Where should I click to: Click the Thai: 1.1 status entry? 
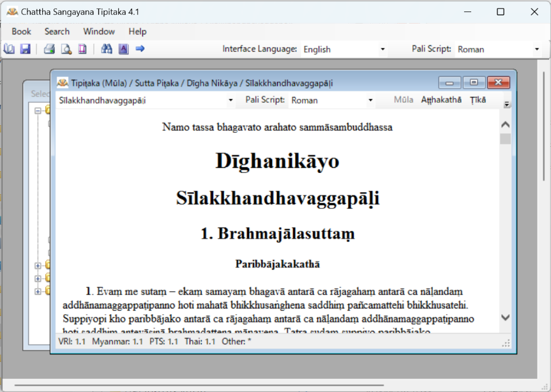pyautogui.click(x=200, y=342)
